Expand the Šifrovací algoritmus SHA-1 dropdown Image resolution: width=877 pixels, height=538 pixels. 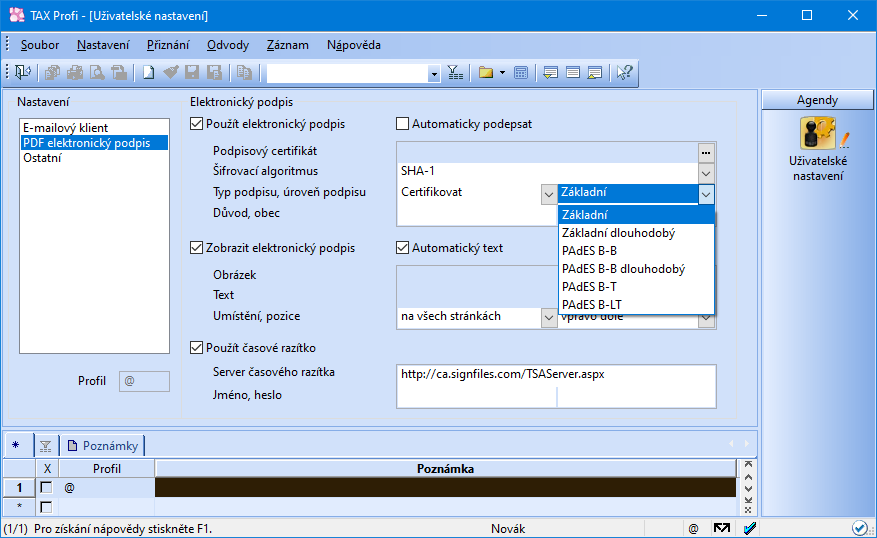(706, 173)
